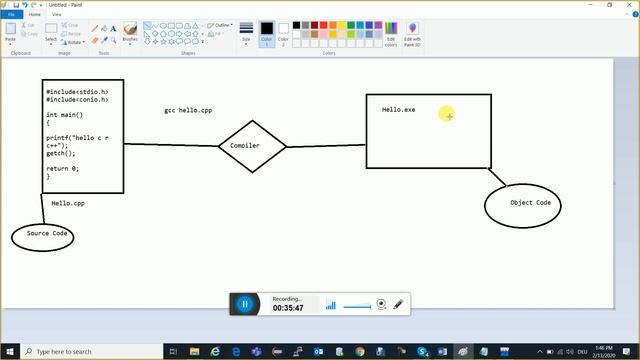
Task: Click the Source Code label on canvas
Action: (x=47, y=233)
